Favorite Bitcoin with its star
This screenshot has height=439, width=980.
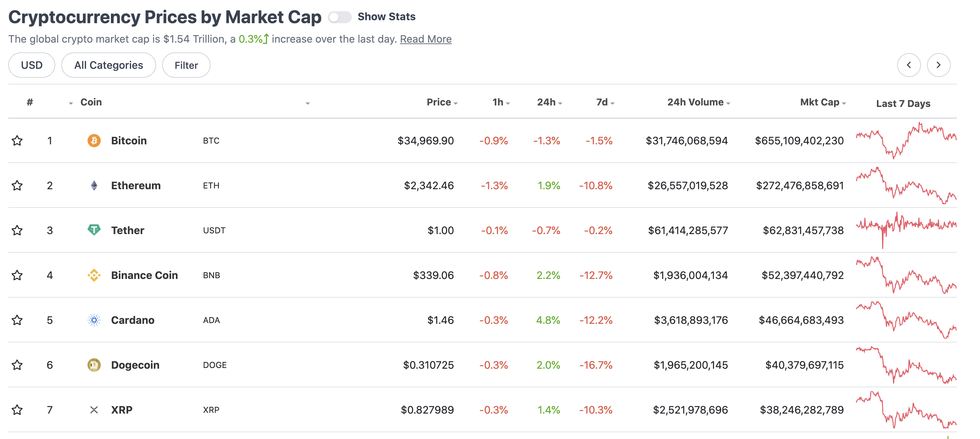(x=17, y=141)
